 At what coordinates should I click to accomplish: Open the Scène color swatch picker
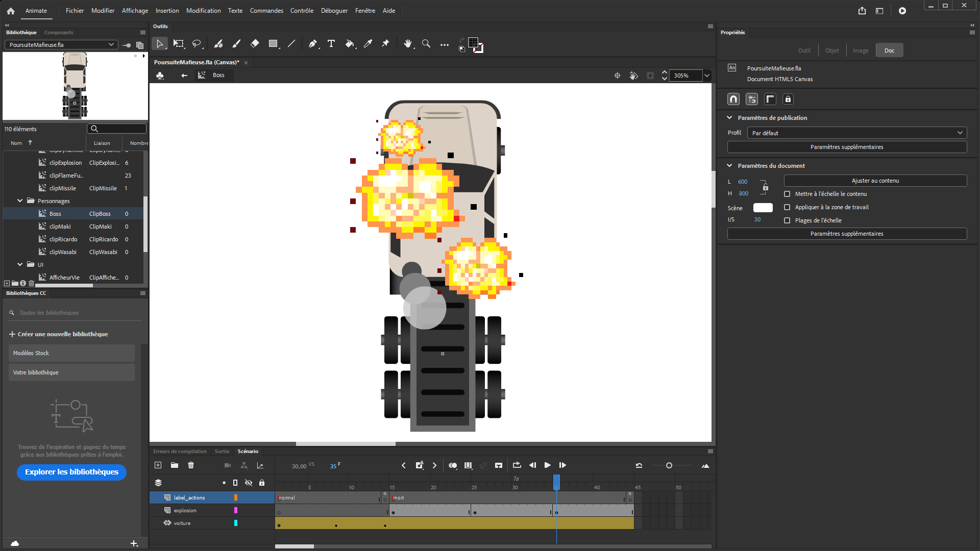[x=763, y=208]
